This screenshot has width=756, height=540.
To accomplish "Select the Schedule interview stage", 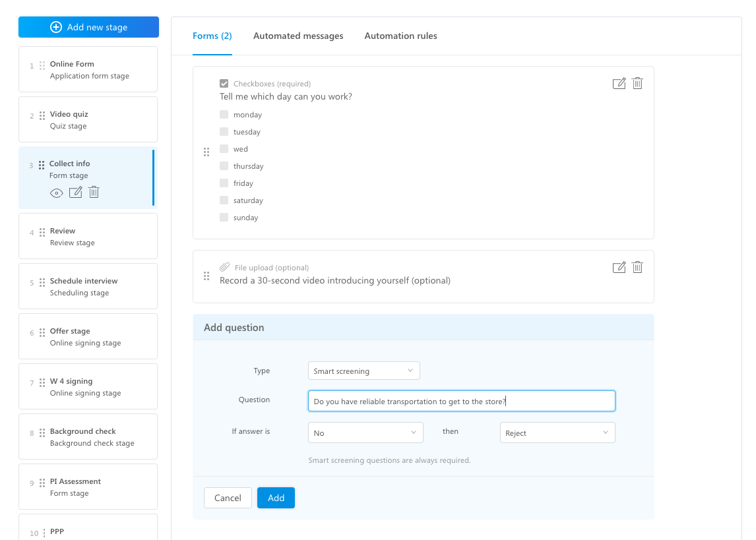I will coord(88,286).
